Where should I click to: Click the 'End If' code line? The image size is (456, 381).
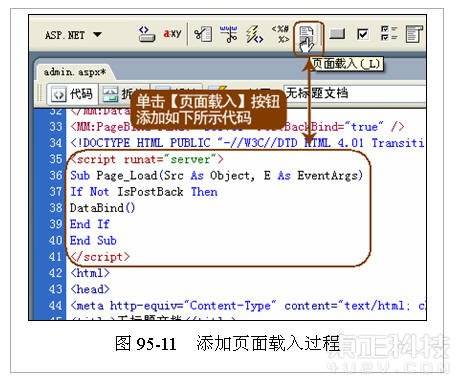(90, 224)
